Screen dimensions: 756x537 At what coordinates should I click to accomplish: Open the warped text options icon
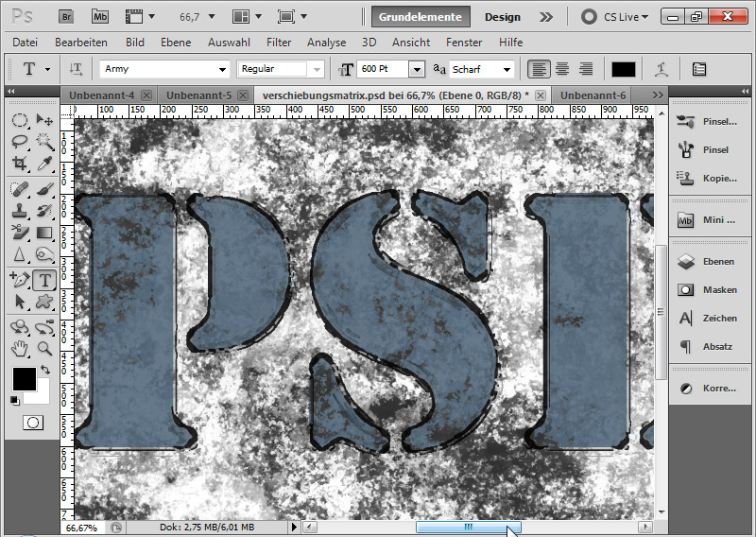point(663,69)
